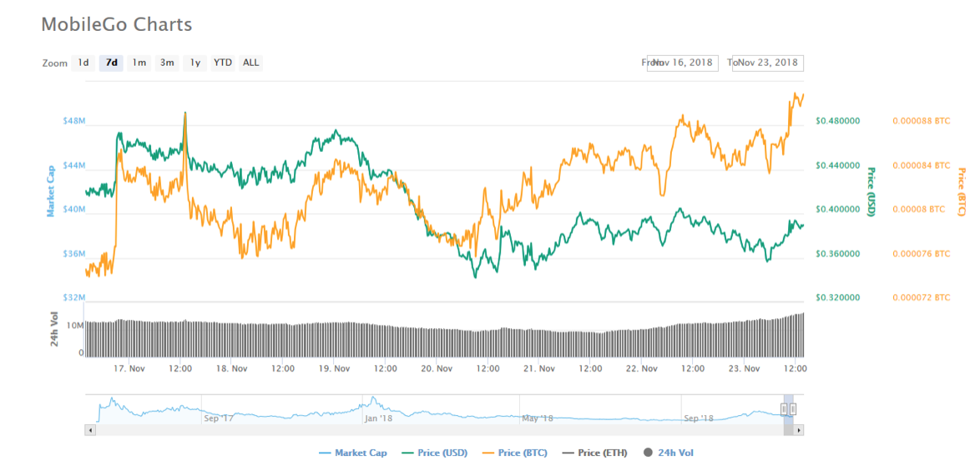Click the Jan '18 navigator label
Screen dimensions: 980x471
click(379, 418)
